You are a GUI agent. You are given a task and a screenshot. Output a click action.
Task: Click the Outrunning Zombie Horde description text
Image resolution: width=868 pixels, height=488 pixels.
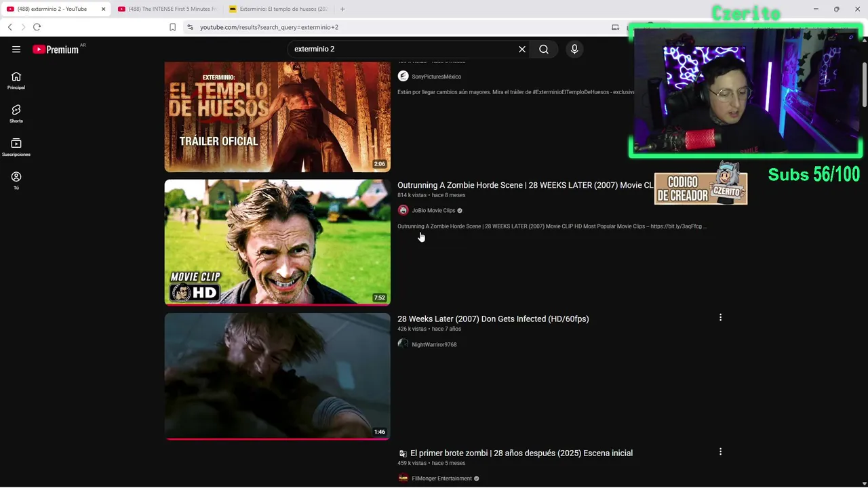(552, 226)
